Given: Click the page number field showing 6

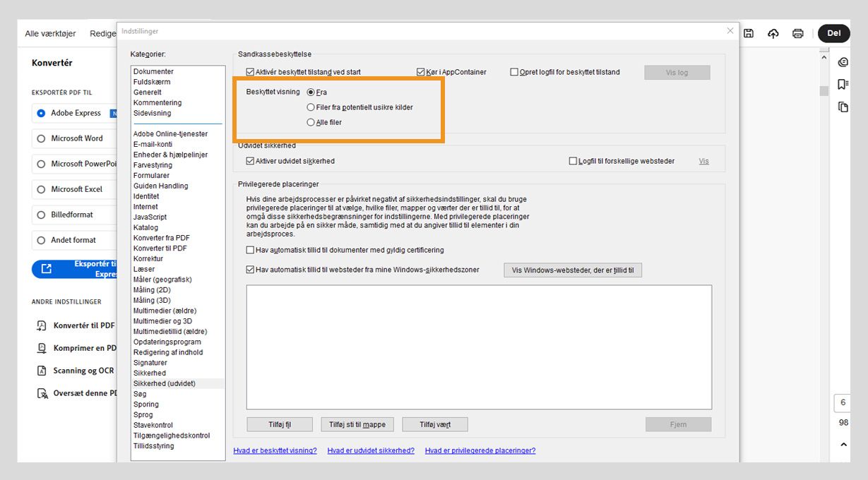Looking at the screenshot, I should [x=843, y=402].
